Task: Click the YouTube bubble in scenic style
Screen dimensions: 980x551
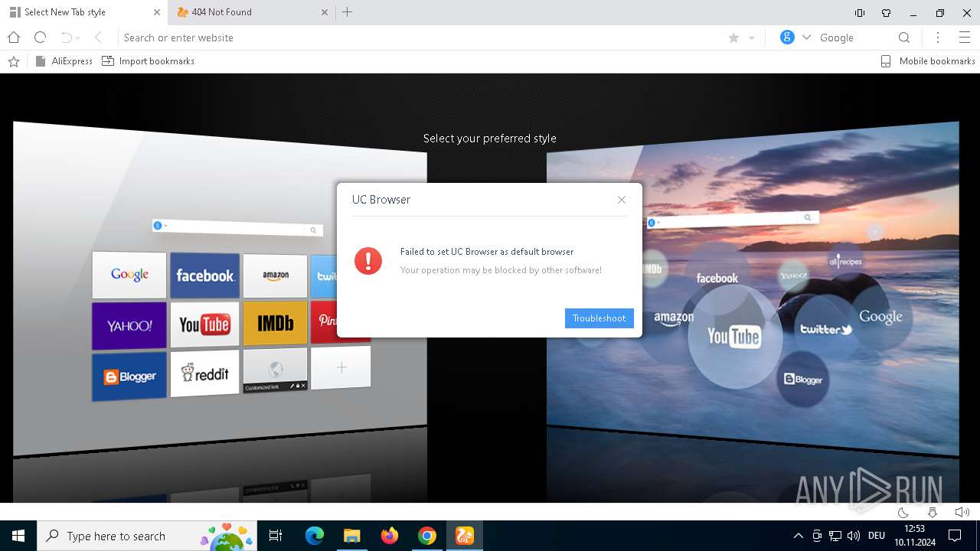Action: tap(733, 337)
